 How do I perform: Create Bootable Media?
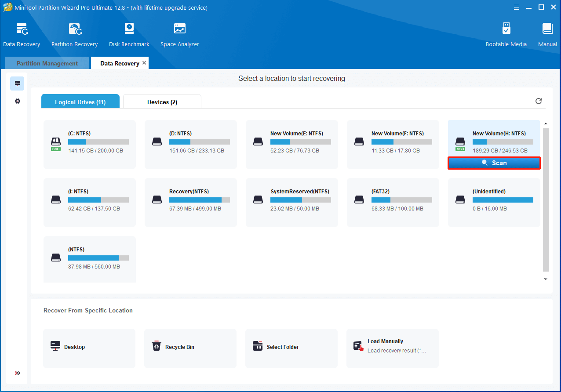coord(506,35)
